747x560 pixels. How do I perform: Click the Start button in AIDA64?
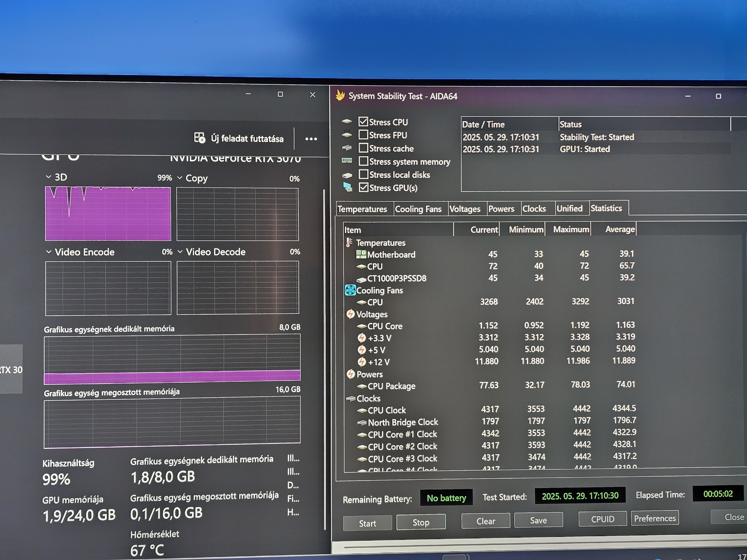coord(368,523)
